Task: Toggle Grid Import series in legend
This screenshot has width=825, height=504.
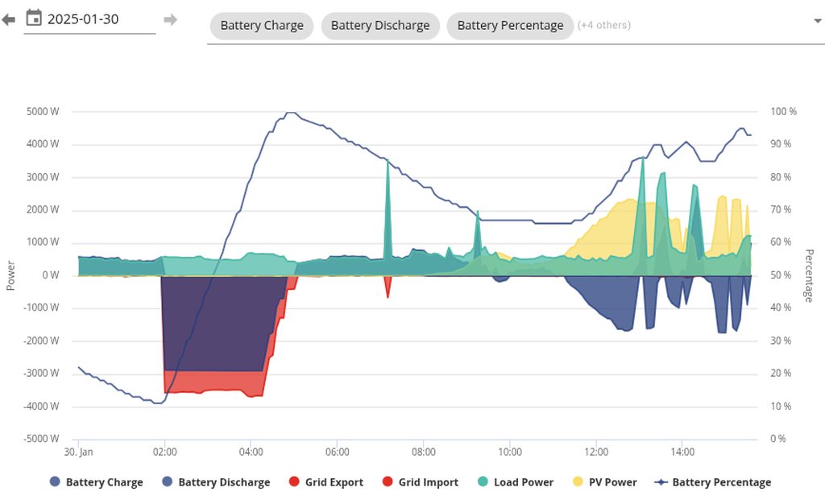Action: pyautogui.click(x=428, y=482)
